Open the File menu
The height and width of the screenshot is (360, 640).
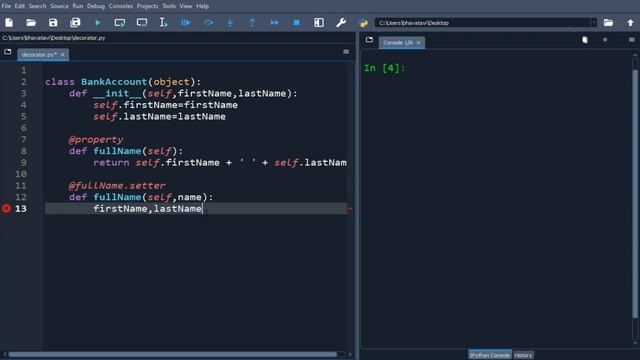[6, 6]
